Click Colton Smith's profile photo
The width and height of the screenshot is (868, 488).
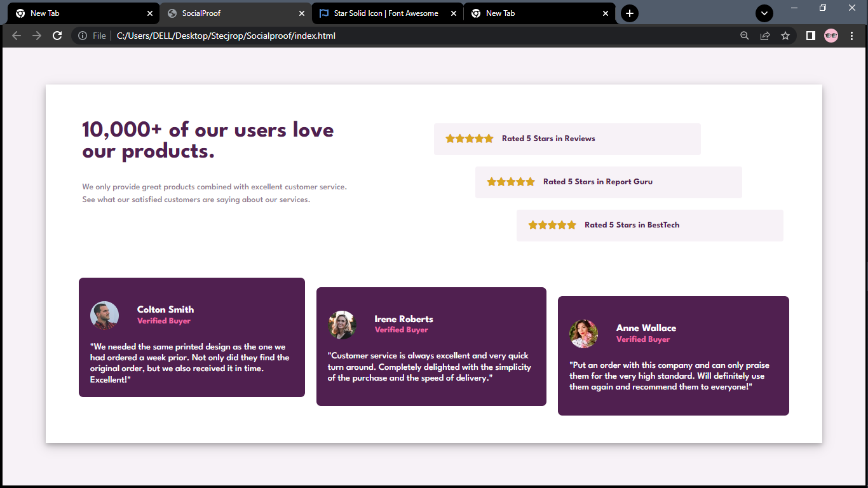tap(104, 315)
